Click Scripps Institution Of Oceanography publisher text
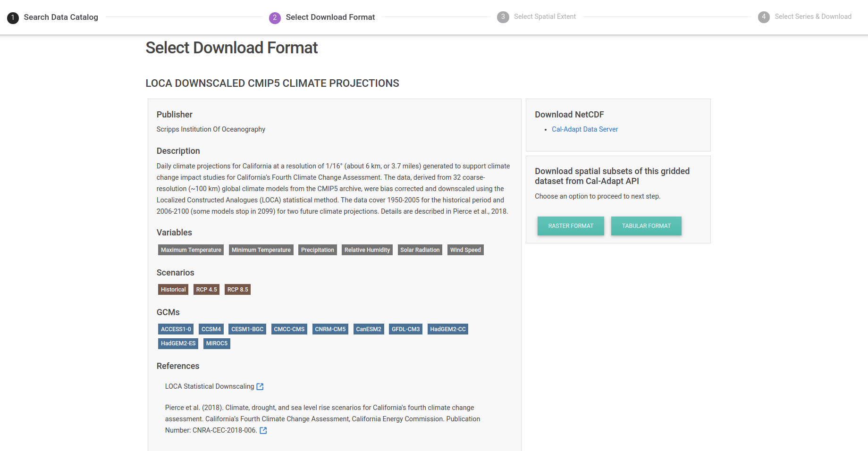The width and height of the screenshot is (868, 451). (x=211, y=129)
